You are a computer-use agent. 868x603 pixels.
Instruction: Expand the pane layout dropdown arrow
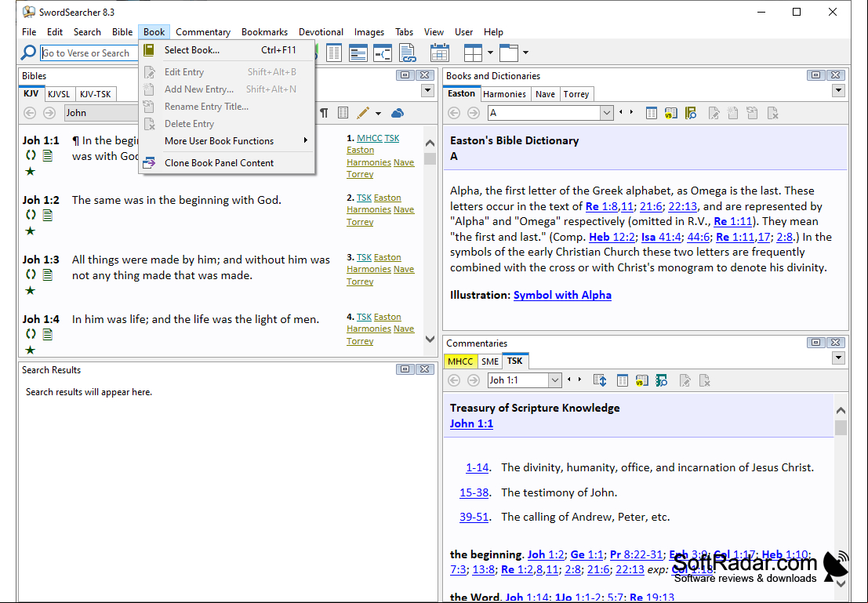point(491,53)
